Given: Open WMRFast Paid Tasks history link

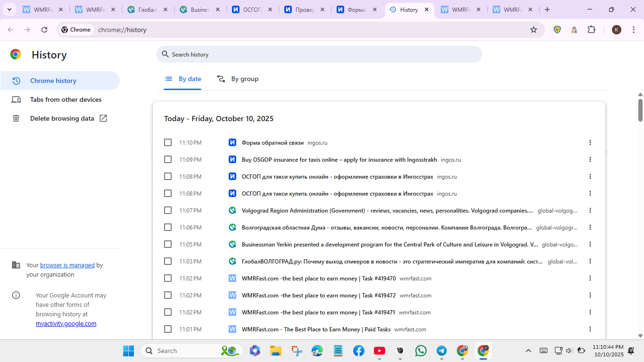Looking at the screenshot, I should pyautogui.click(x=316, y=329).
